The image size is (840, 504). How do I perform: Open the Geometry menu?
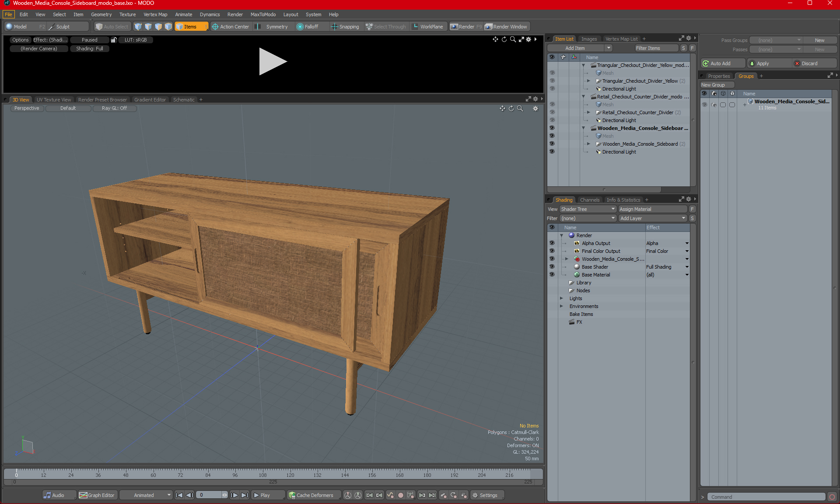(101, 14)
